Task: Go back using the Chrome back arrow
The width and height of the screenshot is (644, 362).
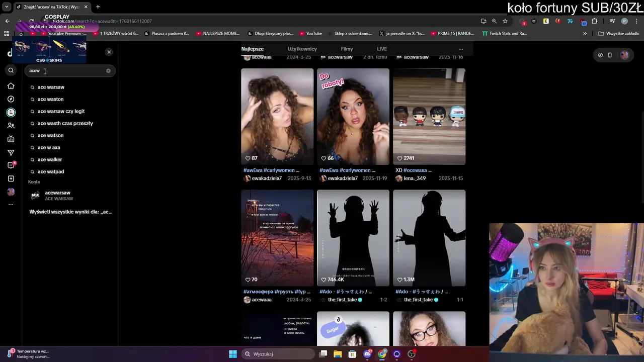Action: pyautogui.click(x=7, y=21)
